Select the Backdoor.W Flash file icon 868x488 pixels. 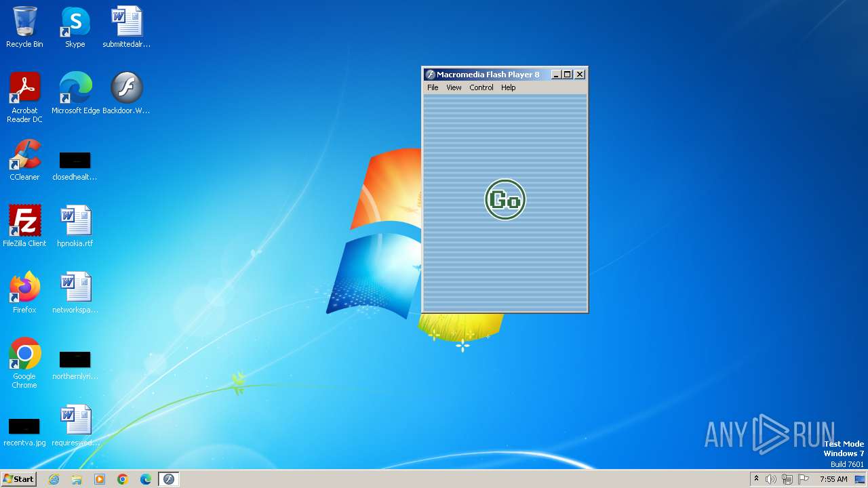click(x=127, y=94)
